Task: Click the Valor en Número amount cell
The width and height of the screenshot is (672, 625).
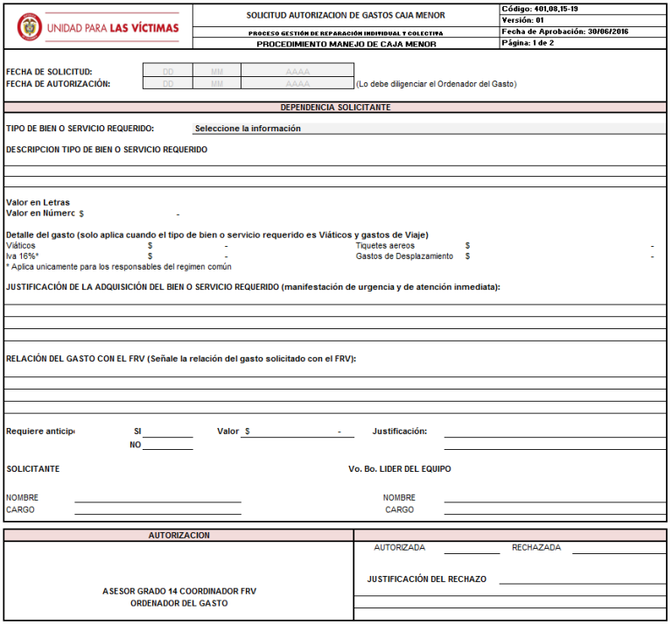Action: [130, 214]
